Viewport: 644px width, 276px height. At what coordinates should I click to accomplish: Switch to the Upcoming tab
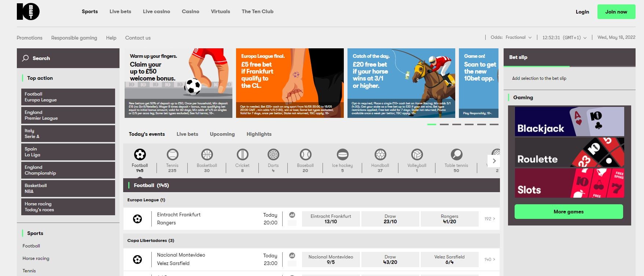click(222, 134)
